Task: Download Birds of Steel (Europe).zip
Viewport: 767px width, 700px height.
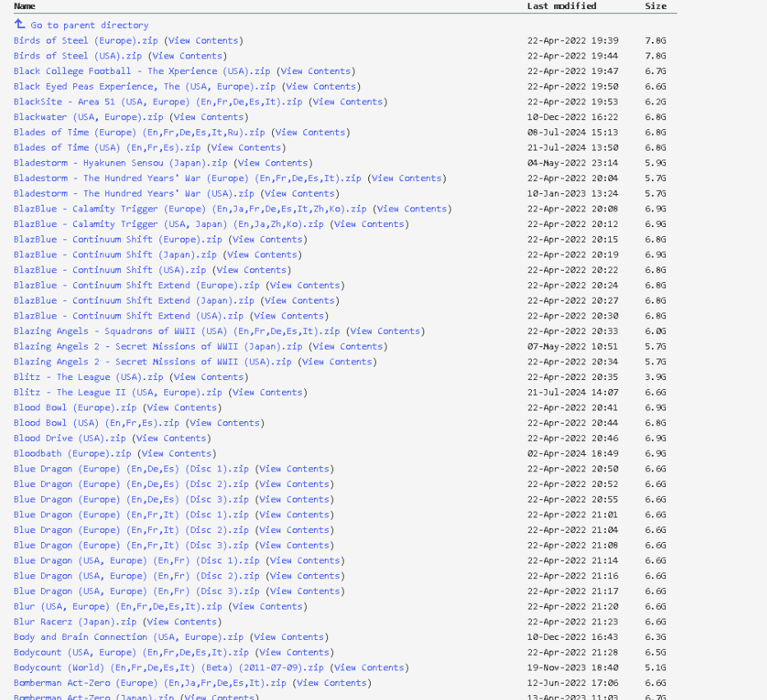Action: pos(85,40)
